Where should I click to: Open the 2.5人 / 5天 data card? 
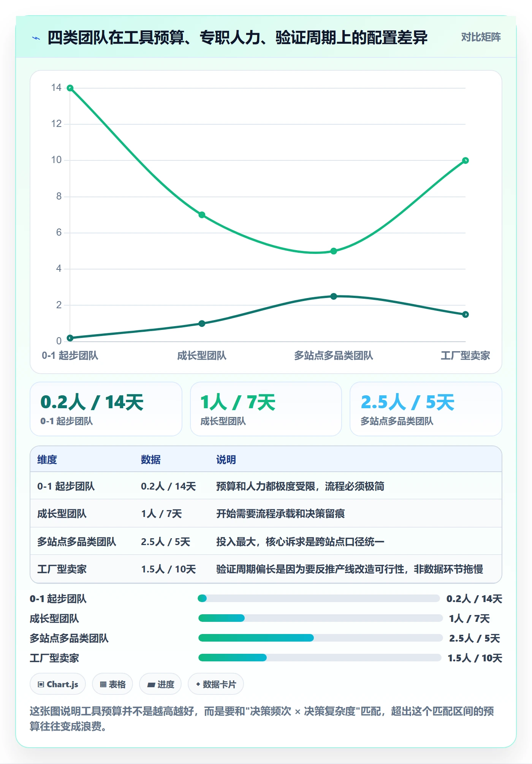(426, 409)
